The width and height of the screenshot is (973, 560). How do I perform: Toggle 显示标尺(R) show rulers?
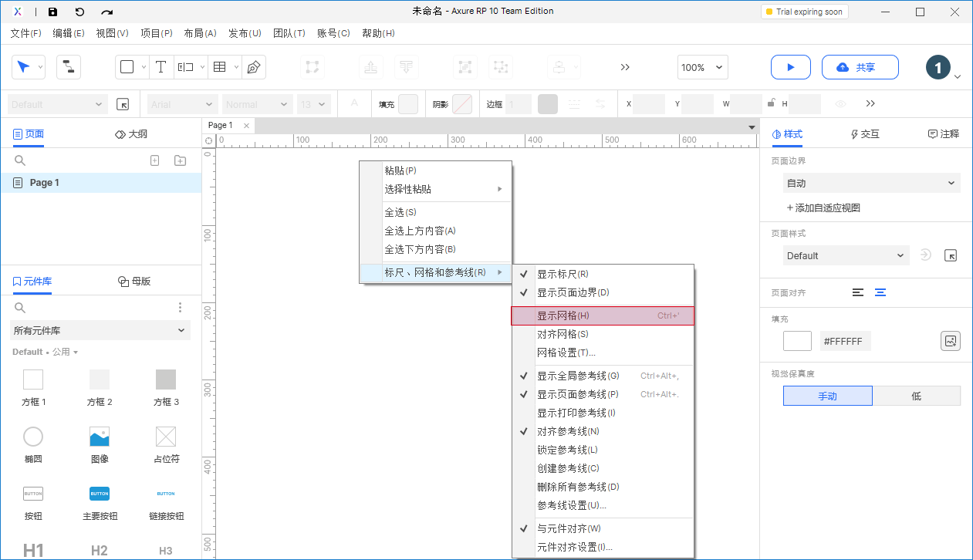click(603, 274)
